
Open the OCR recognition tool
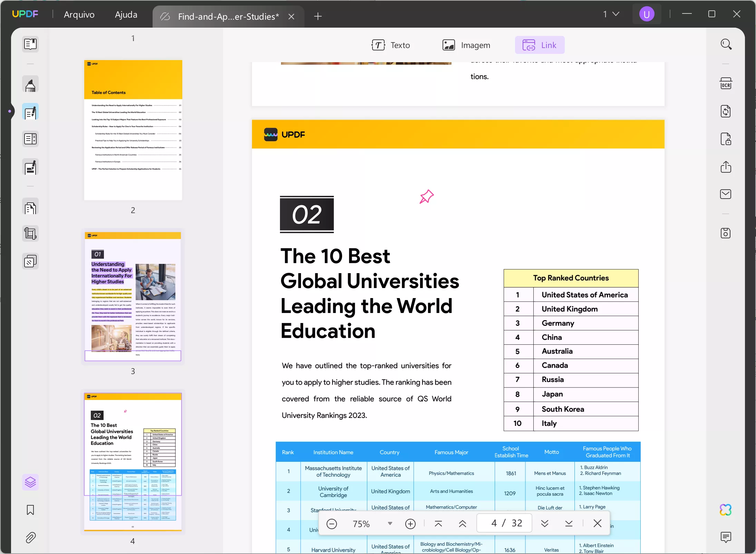point(726,84)
